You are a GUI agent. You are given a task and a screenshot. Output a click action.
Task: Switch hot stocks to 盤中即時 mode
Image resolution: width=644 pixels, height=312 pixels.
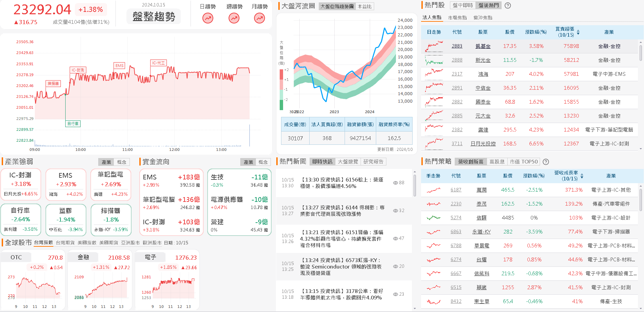tap(463, 5)
